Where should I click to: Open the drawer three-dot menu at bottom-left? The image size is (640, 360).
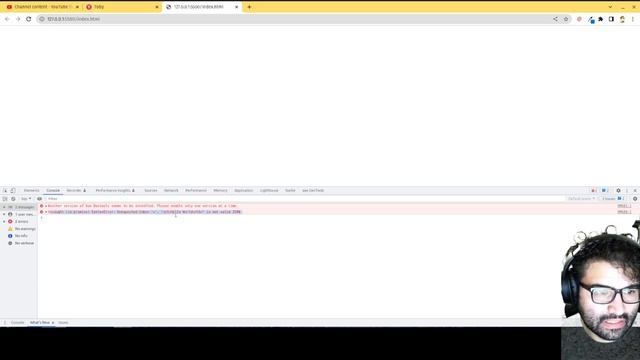[4, 322]
